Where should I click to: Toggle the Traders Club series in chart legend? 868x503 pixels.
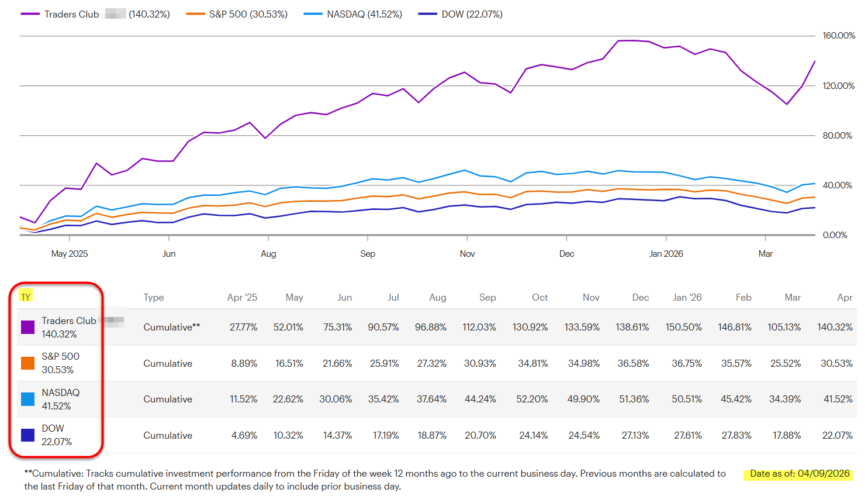coord(95,14)
